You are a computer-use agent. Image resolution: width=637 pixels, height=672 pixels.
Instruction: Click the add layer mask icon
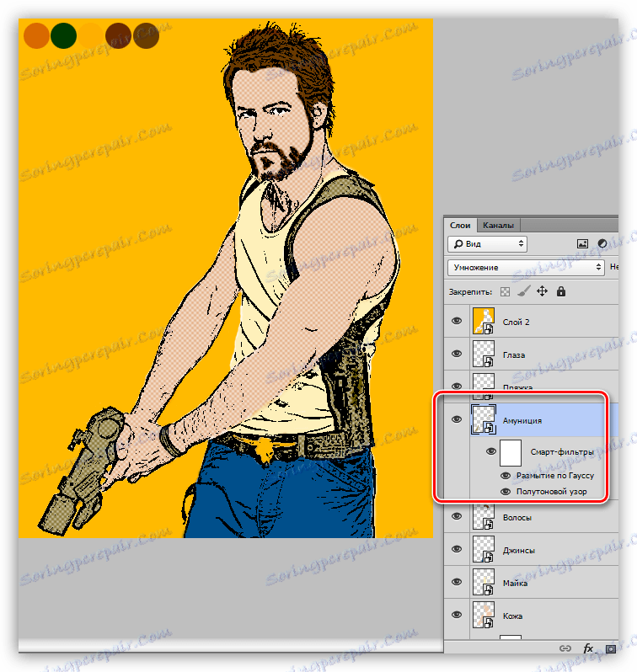(610, 648)
